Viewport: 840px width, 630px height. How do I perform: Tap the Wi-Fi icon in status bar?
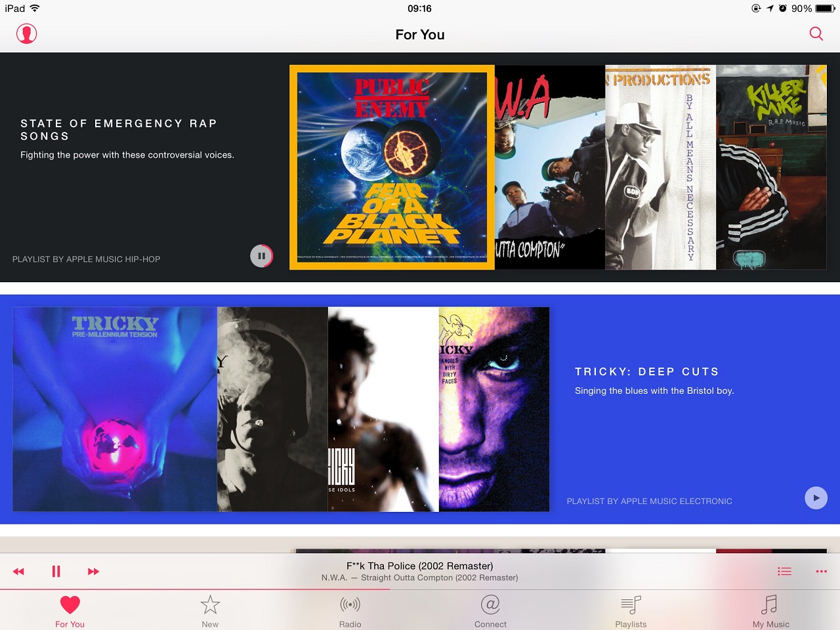pos(35,8)
